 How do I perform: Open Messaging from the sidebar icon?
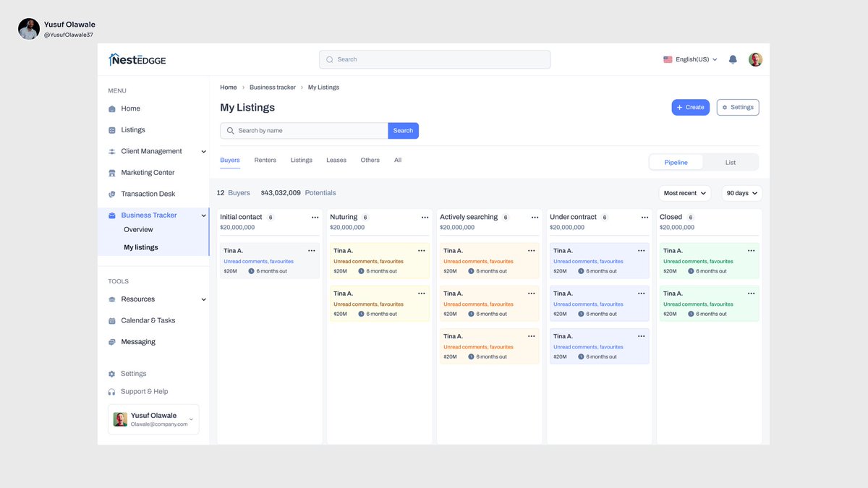pyautogui.click(x=113, y=341)
